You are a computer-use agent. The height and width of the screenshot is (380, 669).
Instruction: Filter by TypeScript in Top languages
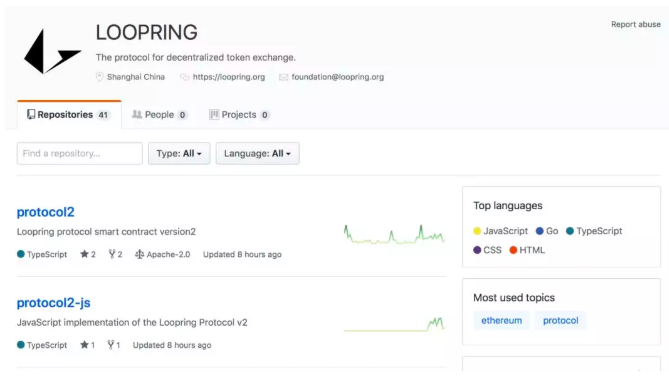tap(594, 231)
